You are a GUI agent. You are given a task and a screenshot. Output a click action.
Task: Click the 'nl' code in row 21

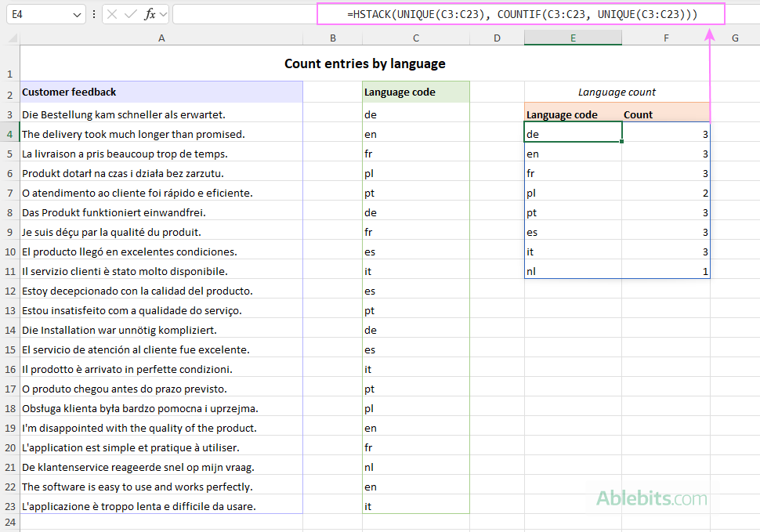click(369, 468)
